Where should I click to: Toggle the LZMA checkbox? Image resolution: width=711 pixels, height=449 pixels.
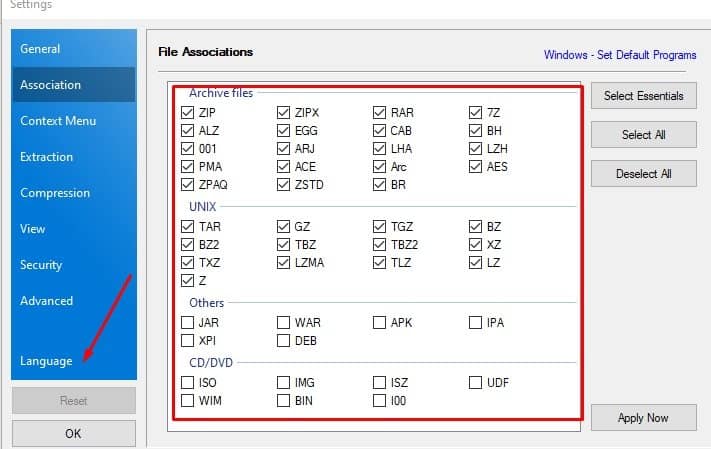pyautogui.click(x=284, y=263)
